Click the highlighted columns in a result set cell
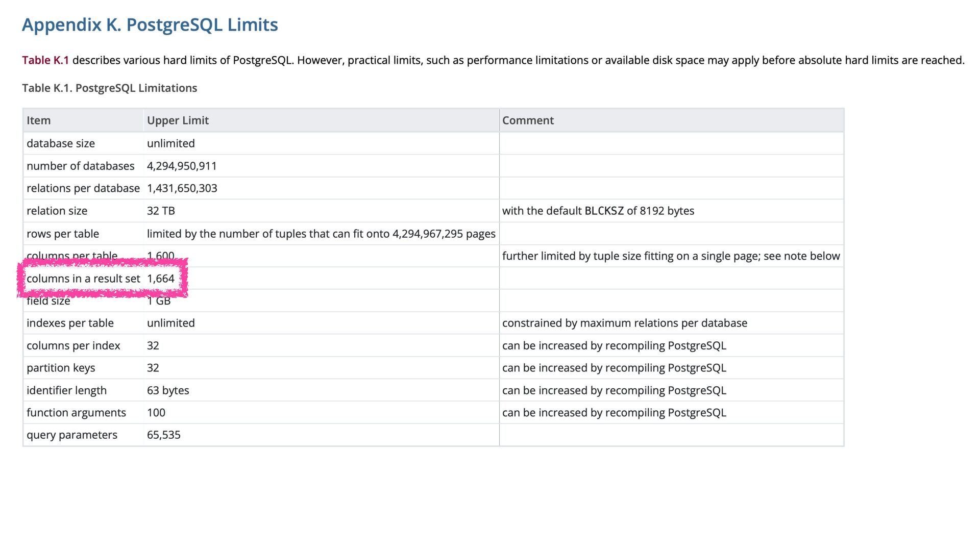Viewport: 980px width, 551px height. point(83,279)
